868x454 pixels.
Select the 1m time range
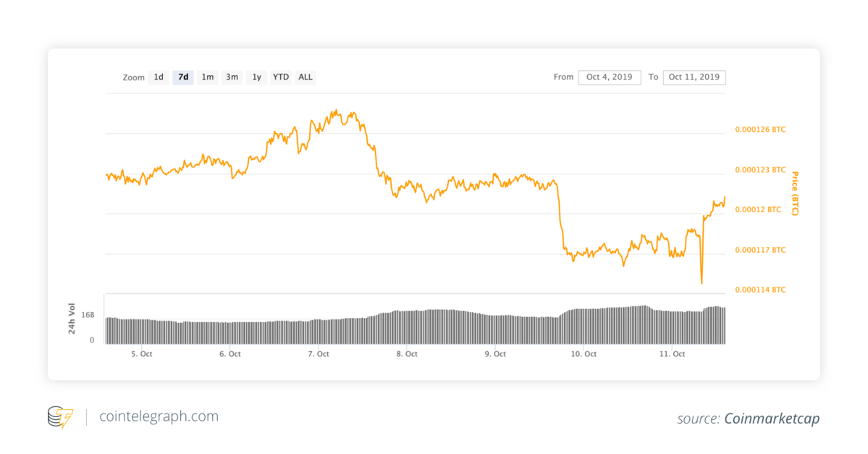pos(207,77)
